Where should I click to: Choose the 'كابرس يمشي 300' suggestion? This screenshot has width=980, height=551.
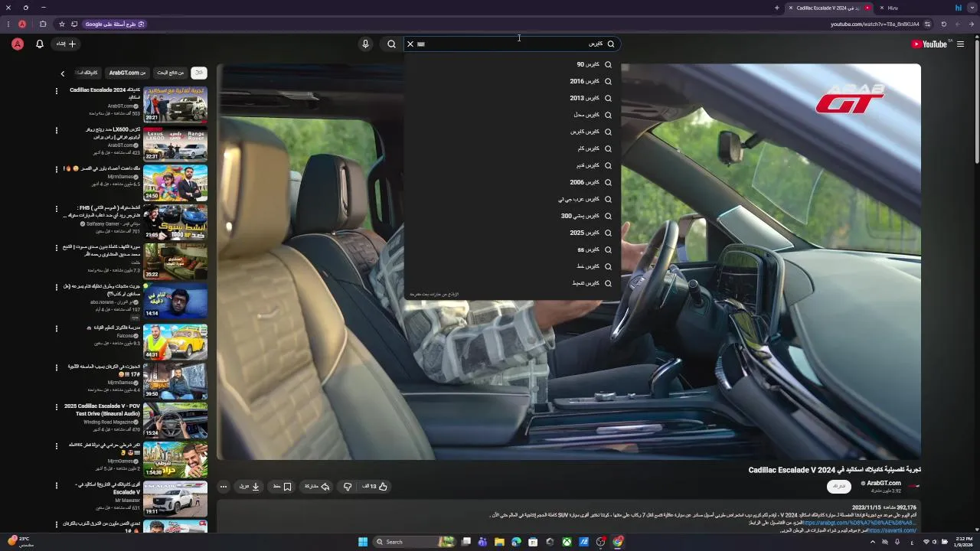pos(513,216)
